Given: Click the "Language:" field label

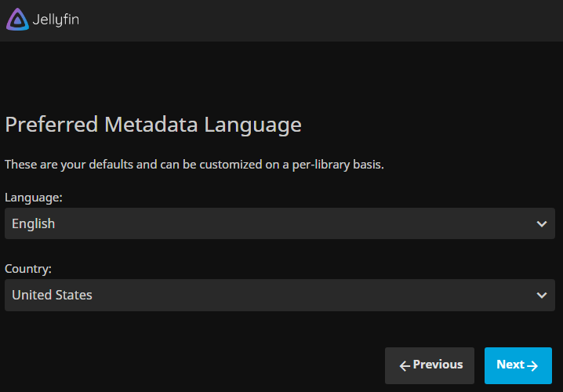Looking at the screenshot, I should click(x=34, y=198).
